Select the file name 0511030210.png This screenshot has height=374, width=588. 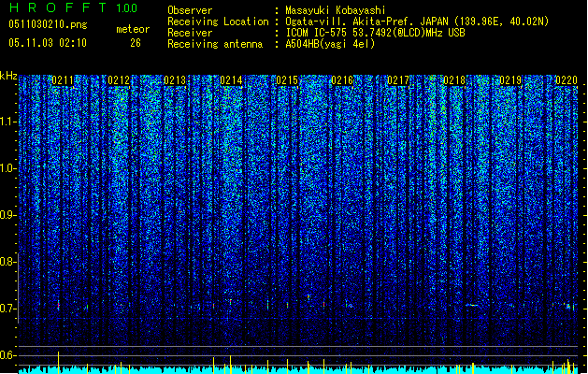[48, 25]
